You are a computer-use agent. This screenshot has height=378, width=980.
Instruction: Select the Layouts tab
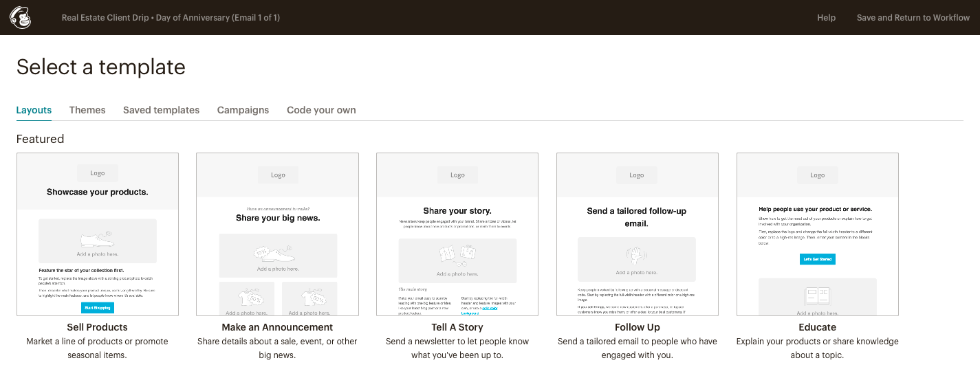(34, 110)
